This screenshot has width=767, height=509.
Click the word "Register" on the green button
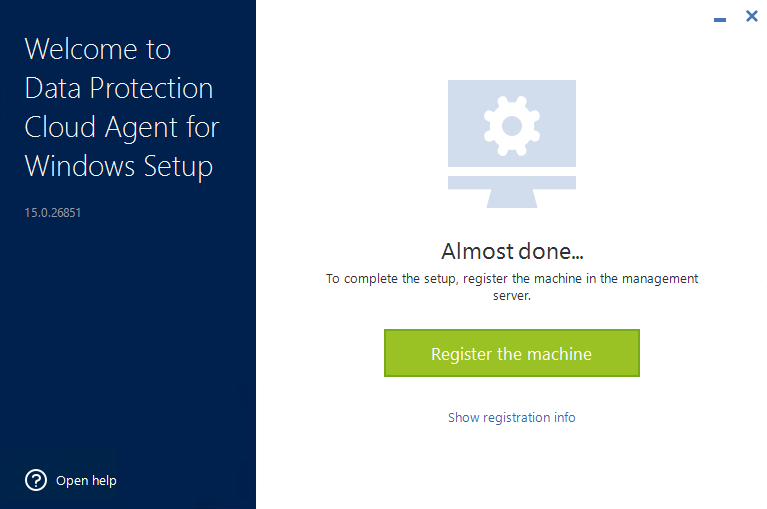coord(461,354)
